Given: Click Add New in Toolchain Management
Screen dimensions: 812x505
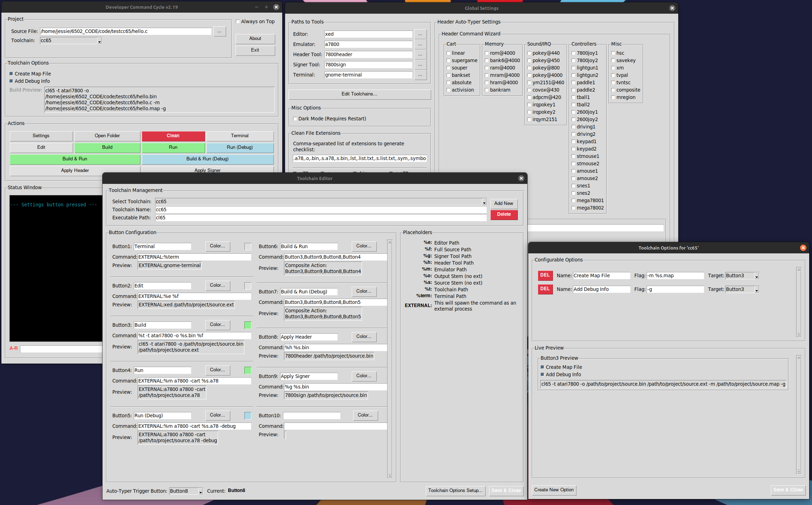Looking at the screenshot, I should (x=503, y=204).
